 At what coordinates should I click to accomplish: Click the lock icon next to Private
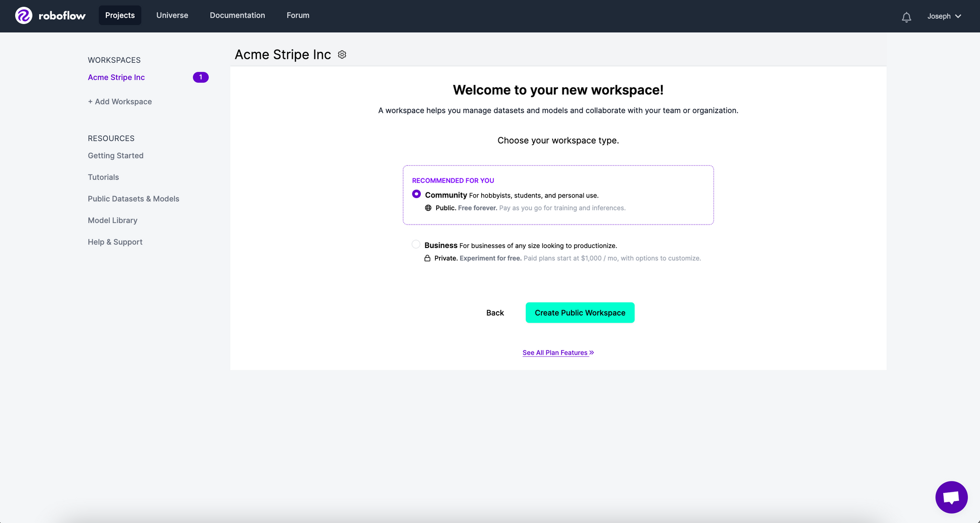click(x=428, y=258)
